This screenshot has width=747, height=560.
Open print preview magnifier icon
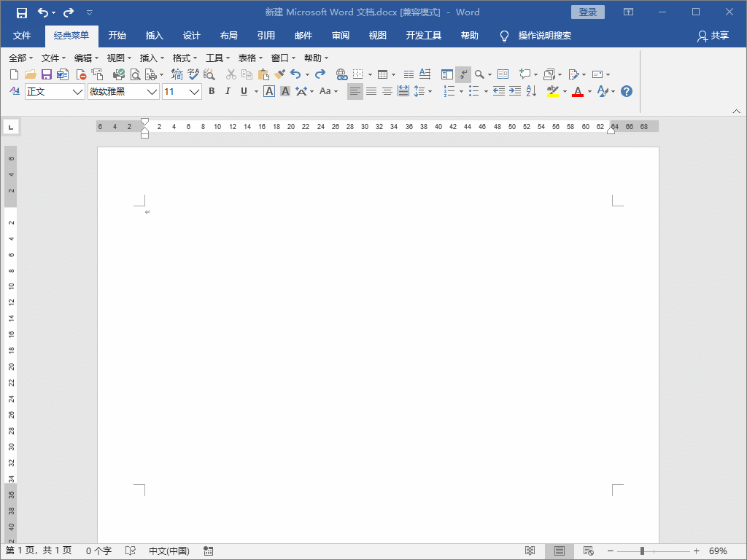pos(135,74)
